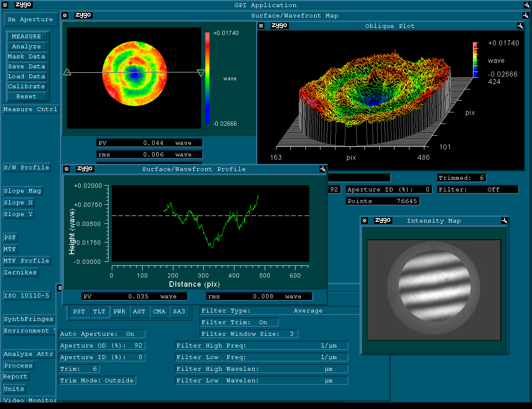
Task: Open window menu box of Surface/Wavefront Profile
Action: pos(66,169)
